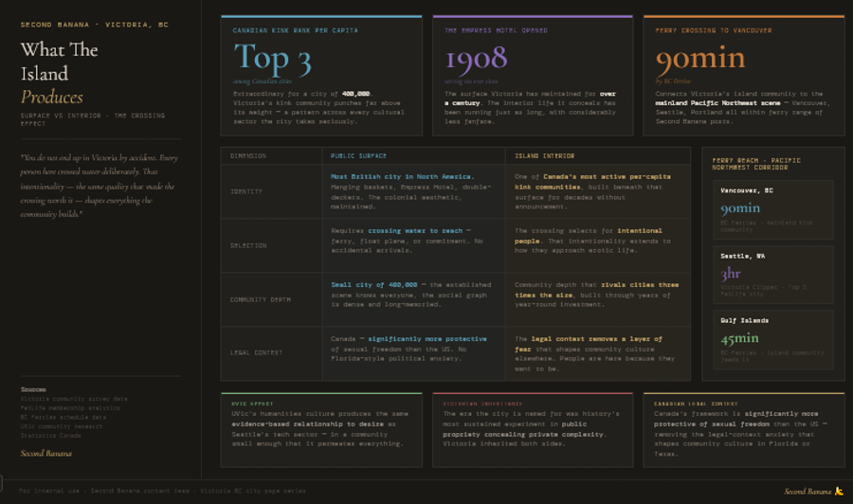Click the 'Top 3' statistic value
Viewport: 853px width, 504px height.
tap(272, 58)
